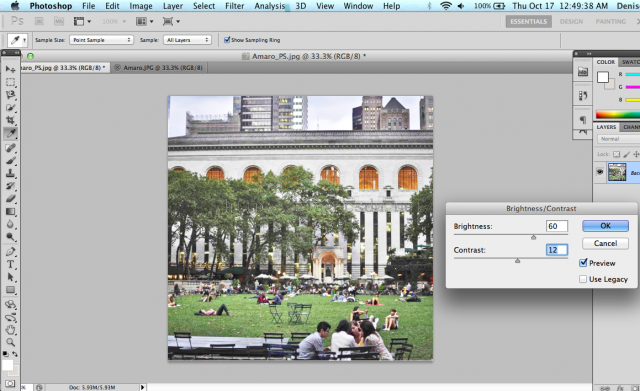
Task: Select the Crop tool
Action: point(10,120)
